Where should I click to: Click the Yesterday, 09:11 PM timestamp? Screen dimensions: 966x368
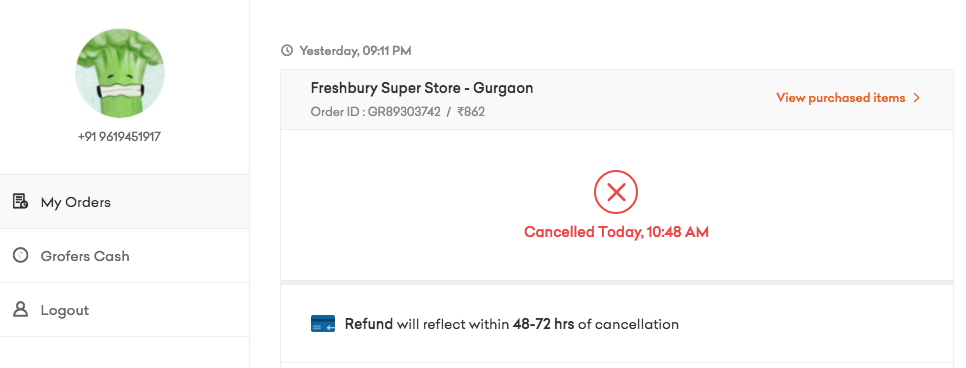pyautogui.click(x=355, y=51)
